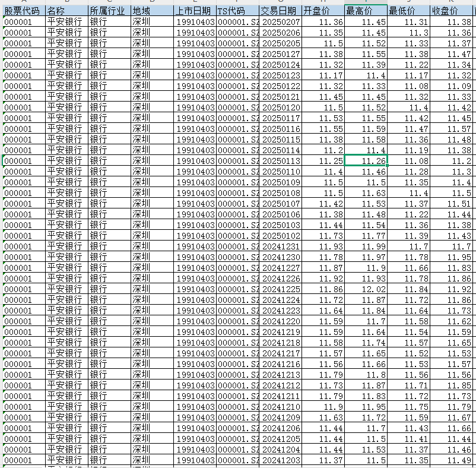Select trading date cell 20241210

pos(281,407)
